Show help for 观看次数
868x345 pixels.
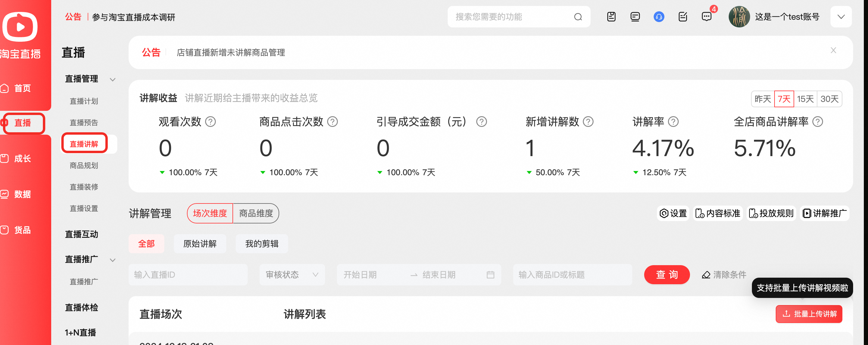point(210,122)
